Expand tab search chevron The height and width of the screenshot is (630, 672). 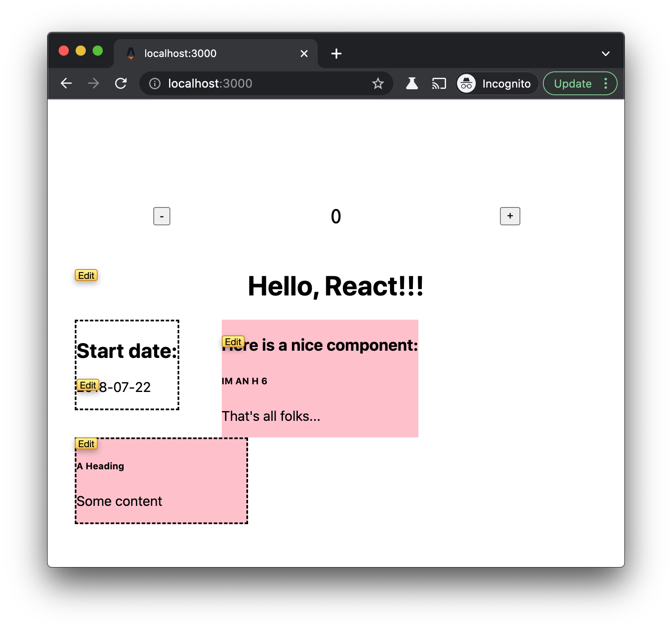606,54
